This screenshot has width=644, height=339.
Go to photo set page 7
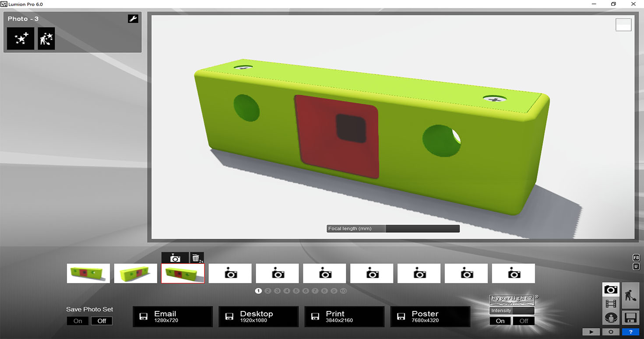(315, 291)
